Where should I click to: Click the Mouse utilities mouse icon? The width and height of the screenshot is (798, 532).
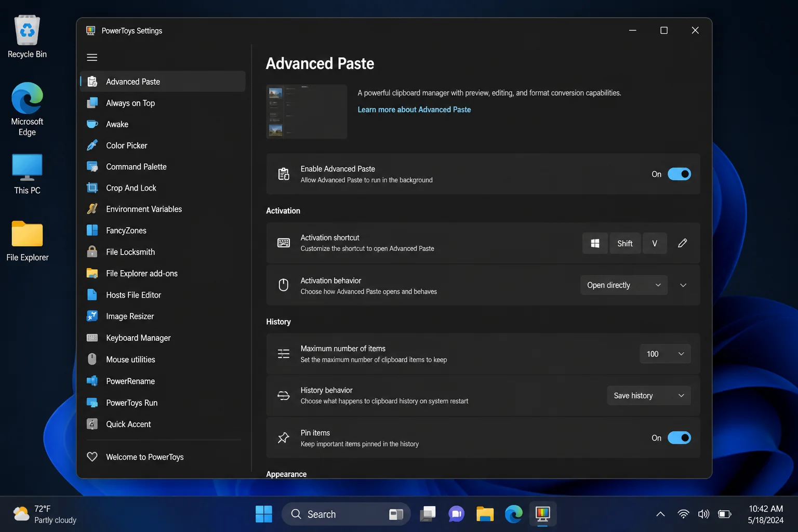[x=92, y=359]
